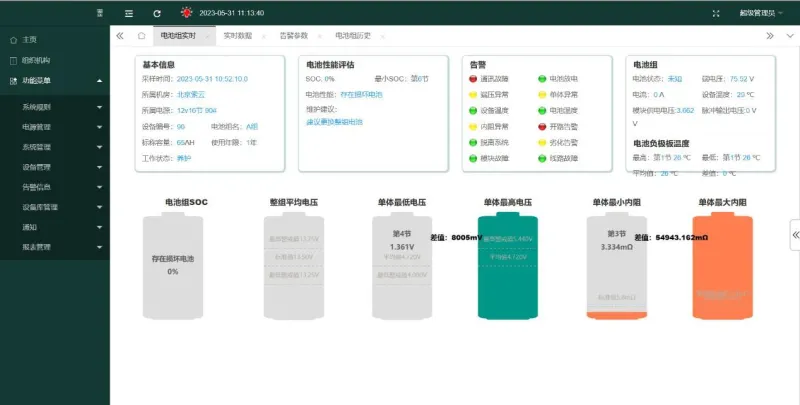This screenshot has width=800, height=405.
Task: Click the orange 单体最大内阻 battery graphic
Action: [722, 266]
